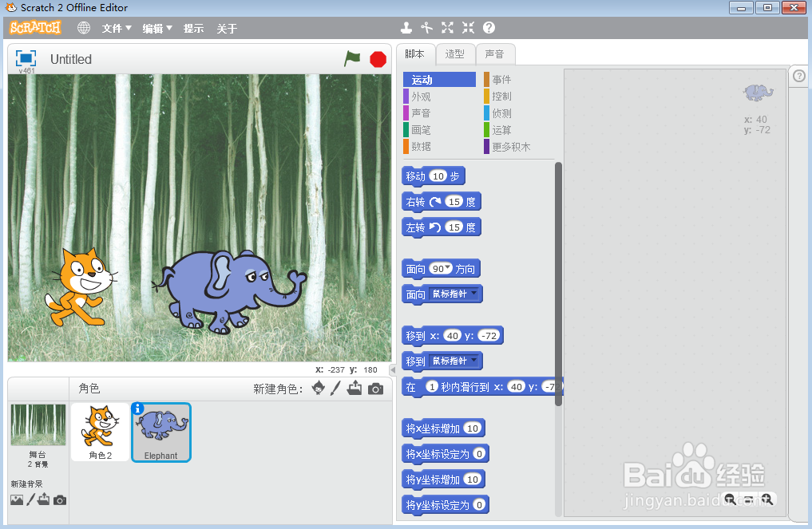Image resolution: width=812 pixels, height=529 pixels.
Task: Click x value 40 in 移到 block
Action: pos(453,335)
